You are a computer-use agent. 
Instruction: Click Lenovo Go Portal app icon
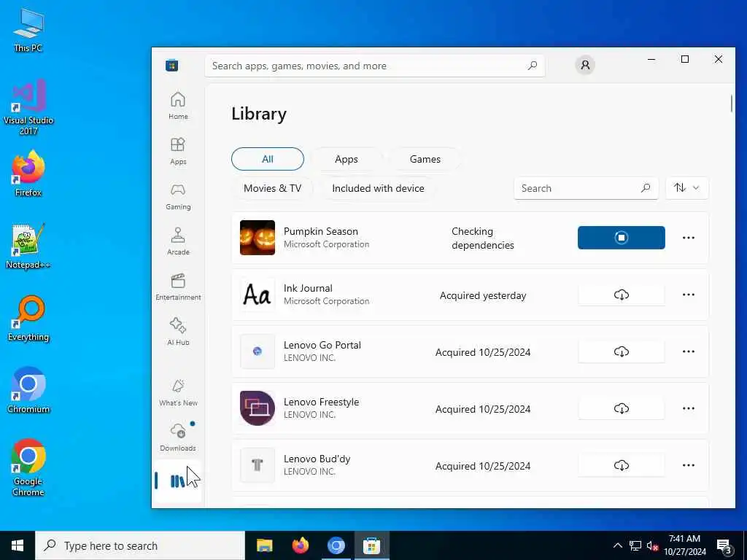258,351
